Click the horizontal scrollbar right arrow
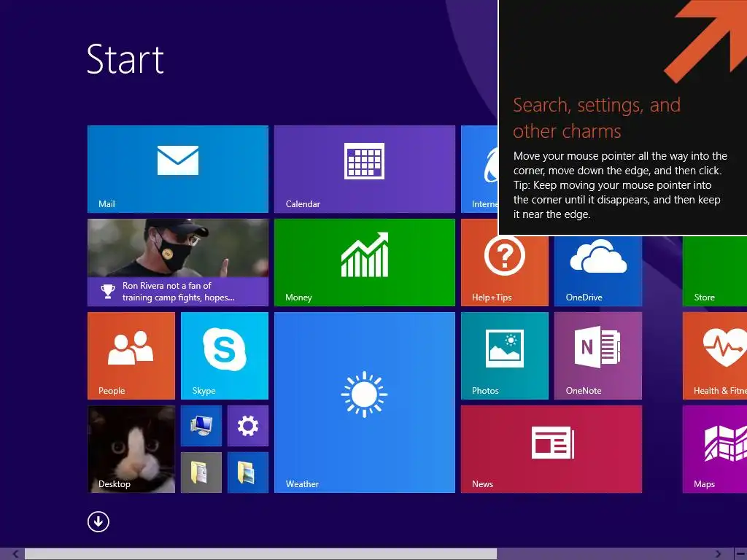 [718, 554]
